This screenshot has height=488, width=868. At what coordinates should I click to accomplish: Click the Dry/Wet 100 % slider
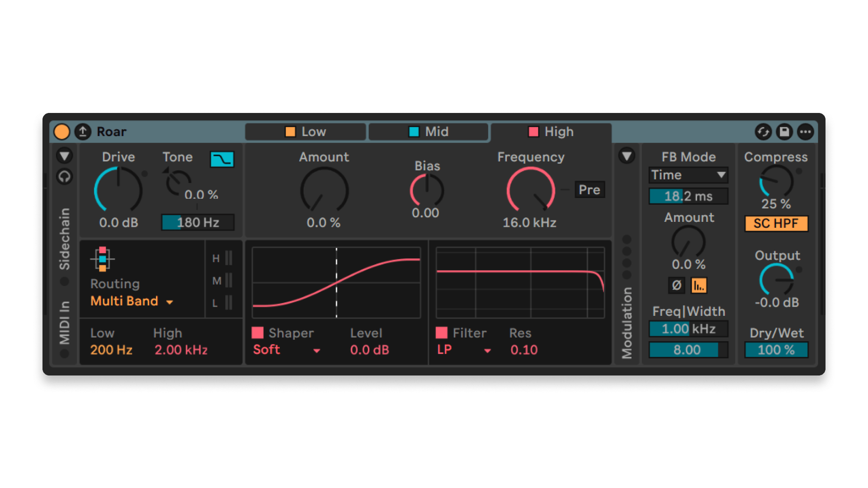click(x=776, y=350)
